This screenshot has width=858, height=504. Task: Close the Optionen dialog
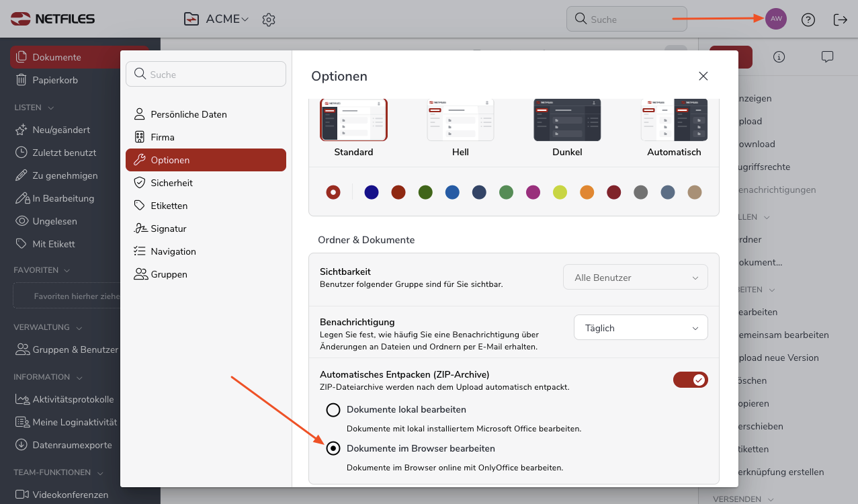tap(703, 76)
